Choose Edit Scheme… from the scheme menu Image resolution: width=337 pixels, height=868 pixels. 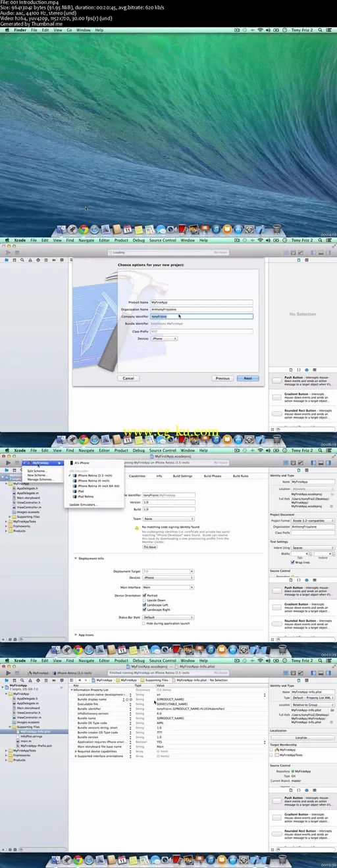[37, 471]
